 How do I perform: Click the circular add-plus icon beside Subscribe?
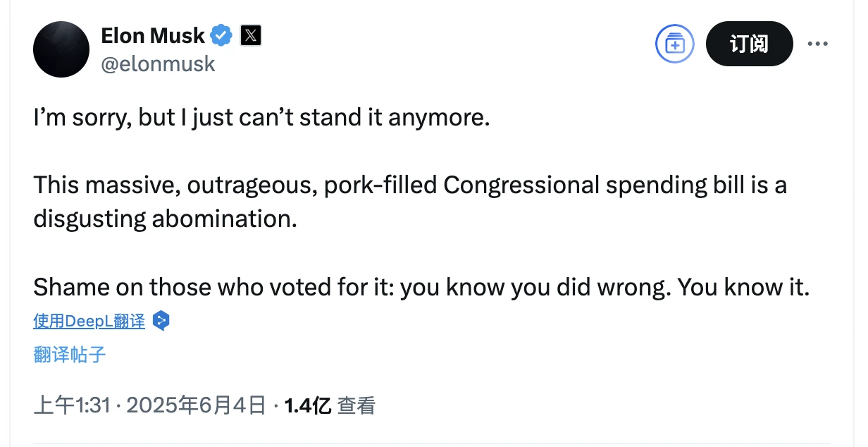[674, 44]
